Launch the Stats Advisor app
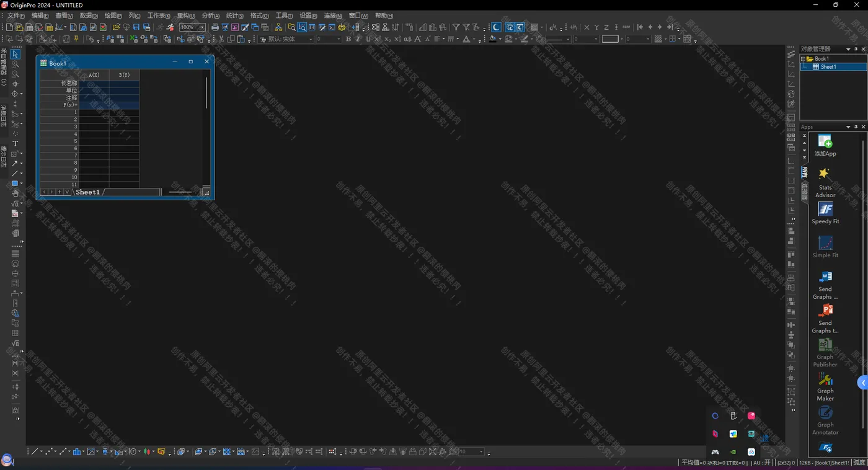 (x=825, y=182)
